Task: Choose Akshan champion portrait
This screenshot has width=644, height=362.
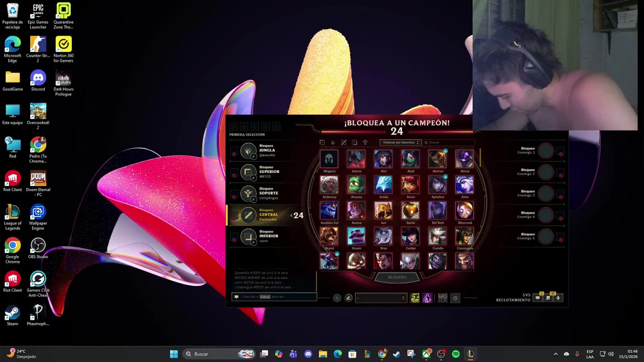Action: [x=438, y=159]
